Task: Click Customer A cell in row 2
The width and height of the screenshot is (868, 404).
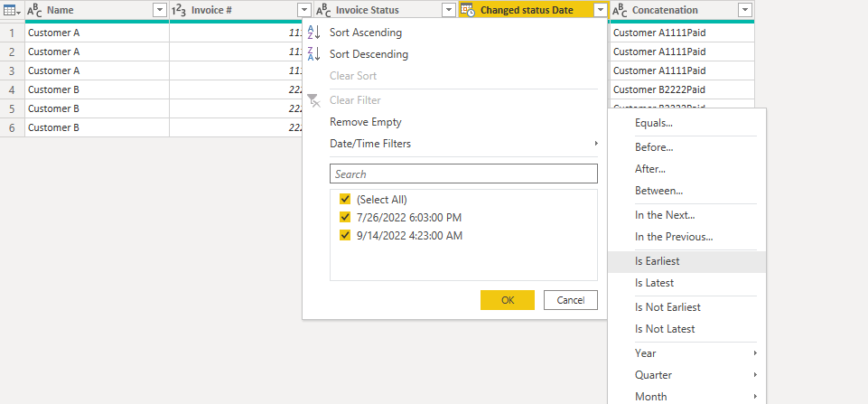Action: click(x=97, y=52)
